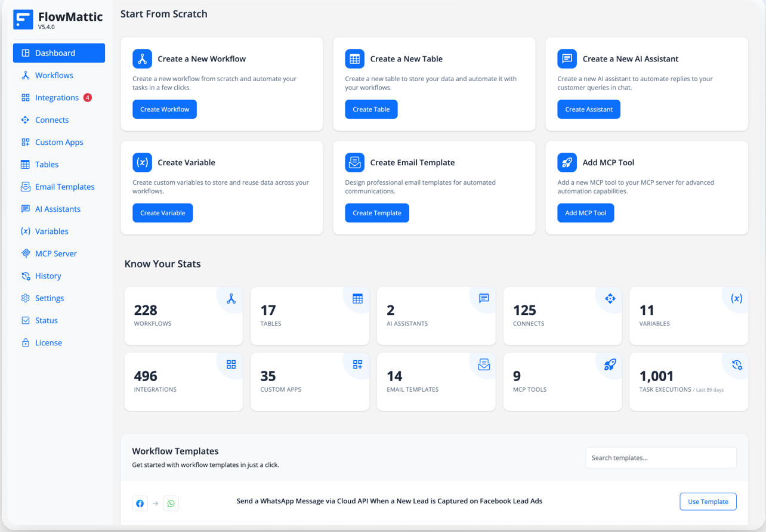Click the email icon on Create Email Template card
Viewport: 766px width, 532px height.
coord(354,162)
